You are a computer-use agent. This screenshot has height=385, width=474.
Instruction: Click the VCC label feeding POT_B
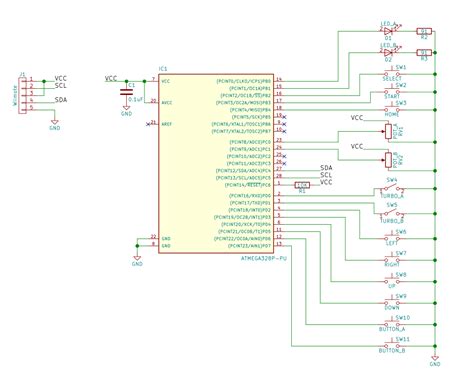coord(357,147)
